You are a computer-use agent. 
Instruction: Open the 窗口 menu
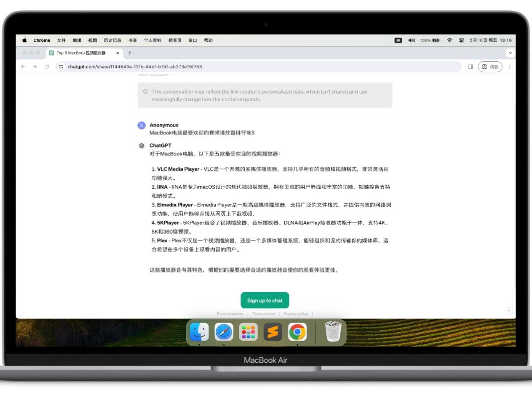point(193,40)
